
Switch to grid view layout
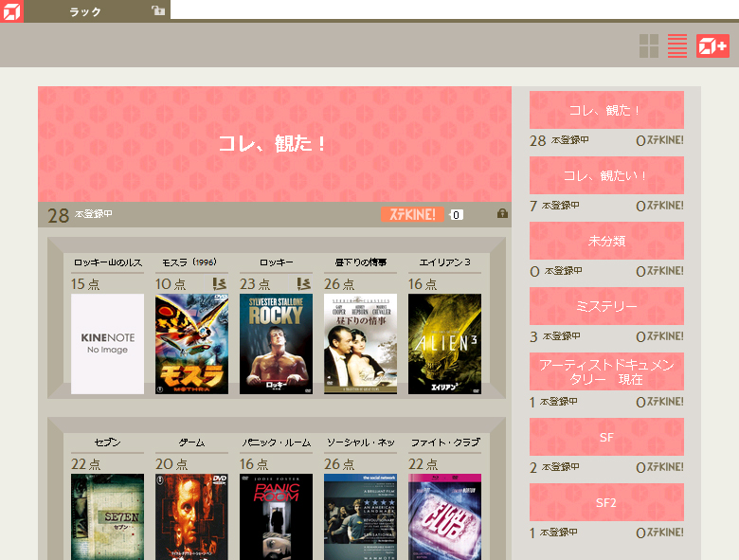coord(649,45)
